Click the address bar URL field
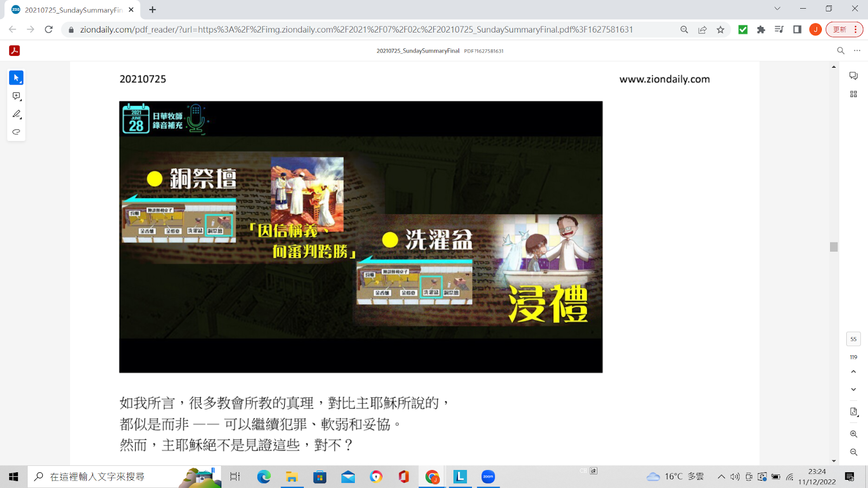The width and height of the screenshot is (868, 488). (356, 30)
